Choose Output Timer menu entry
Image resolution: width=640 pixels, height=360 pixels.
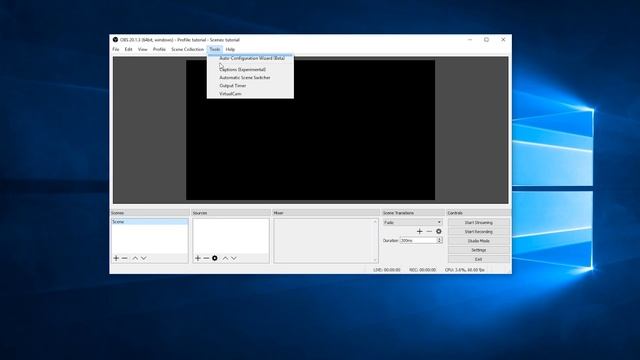(250, 86)
